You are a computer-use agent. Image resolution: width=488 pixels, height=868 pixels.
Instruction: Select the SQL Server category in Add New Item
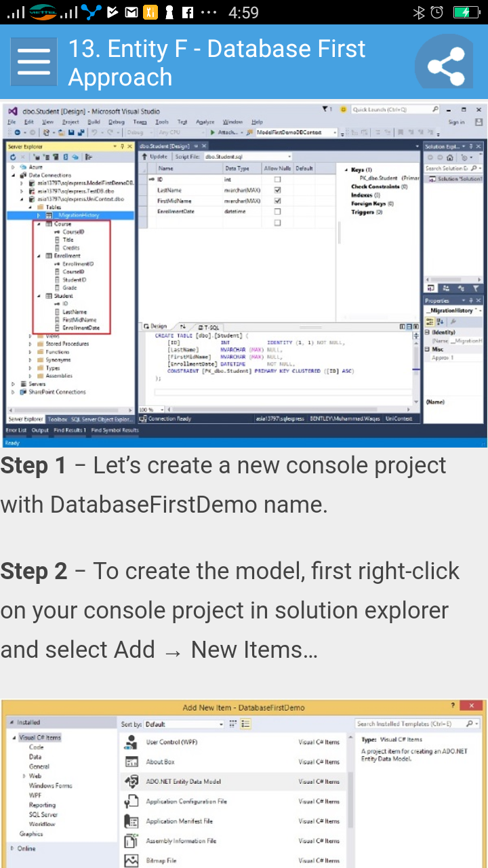click(43, 814)
